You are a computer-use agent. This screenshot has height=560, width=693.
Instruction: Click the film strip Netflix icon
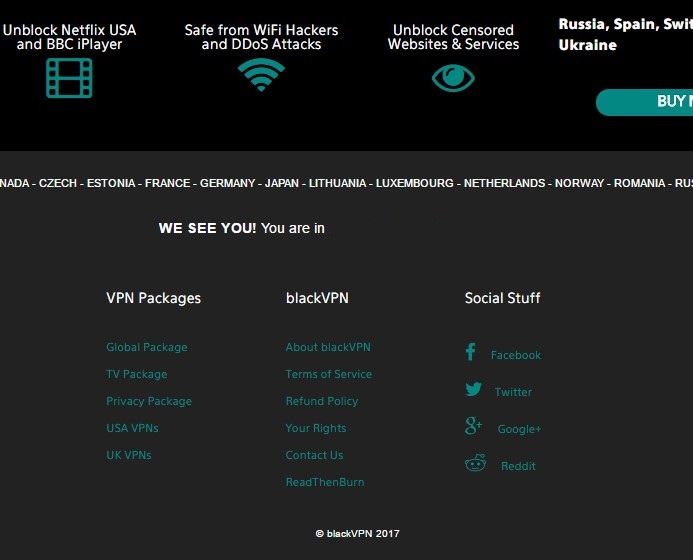click(x=69, y=78)
